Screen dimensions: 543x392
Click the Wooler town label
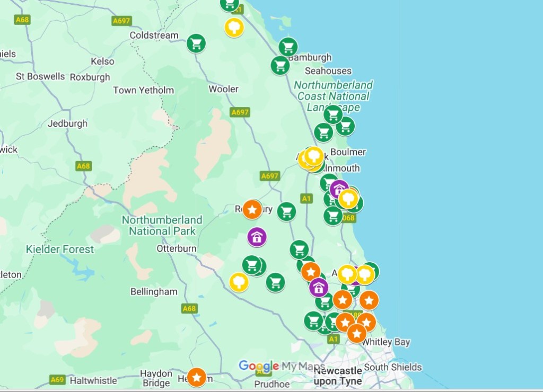(223, 89)
